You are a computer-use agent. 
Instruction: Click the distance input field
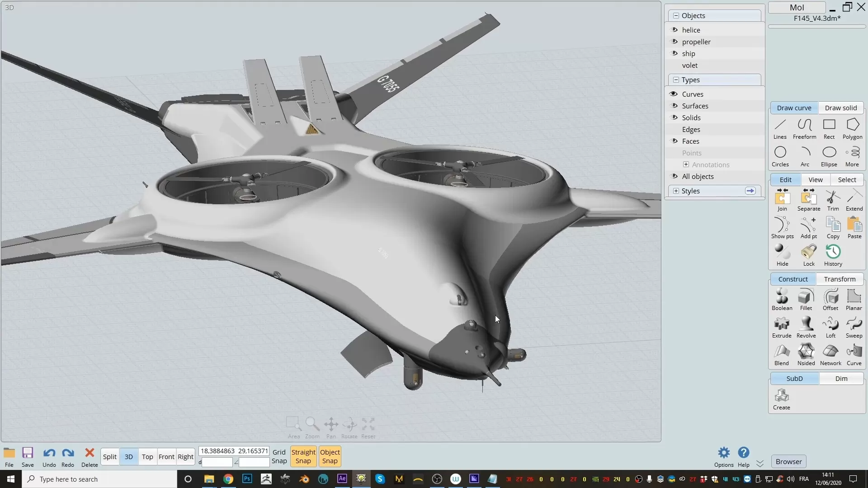point(217,462)
